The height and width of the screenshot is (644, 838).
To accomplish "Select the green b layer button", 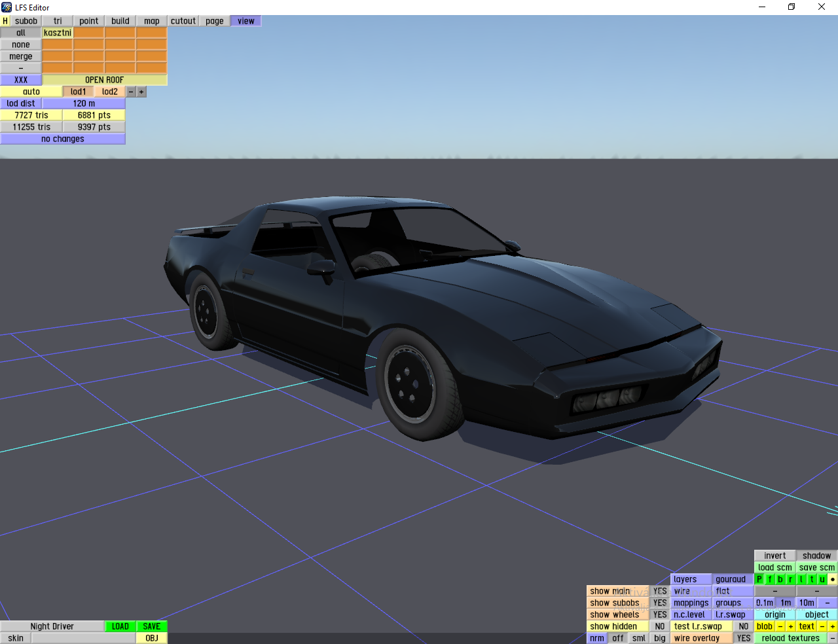I will 780,579.
